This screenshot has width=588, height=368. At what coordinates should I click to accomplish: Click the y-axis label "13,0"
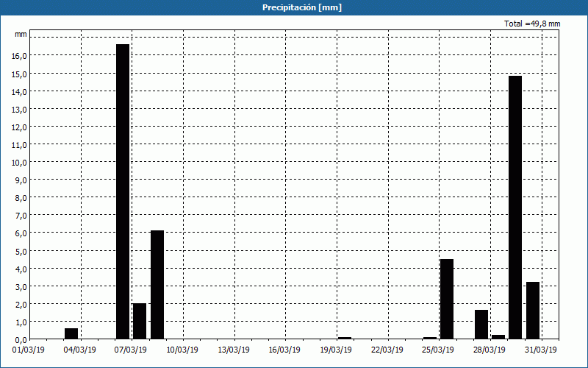pos(19,109)
